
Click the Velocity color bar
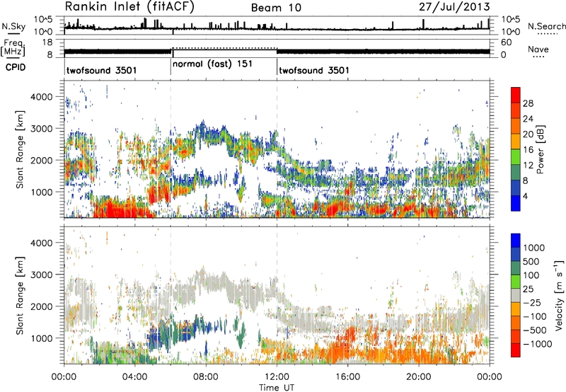[x=516, y=295]
